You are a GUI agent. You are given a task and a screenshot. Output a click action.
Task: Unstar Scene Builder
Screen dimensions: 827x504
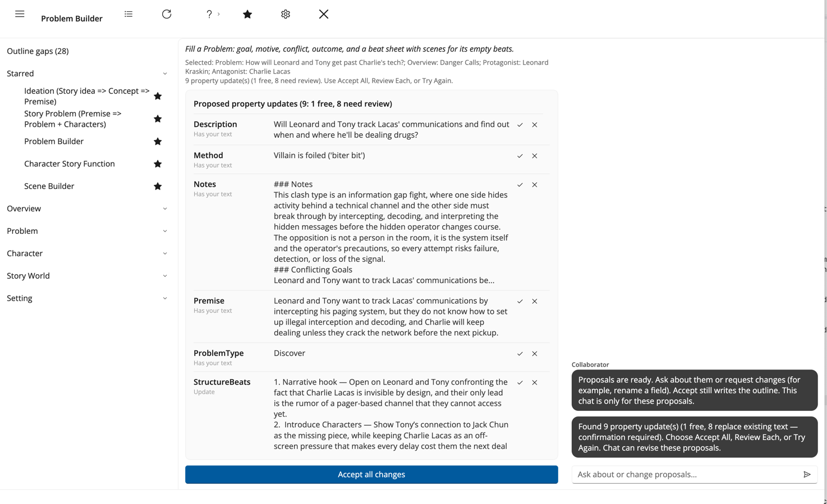tap(158, 186)
